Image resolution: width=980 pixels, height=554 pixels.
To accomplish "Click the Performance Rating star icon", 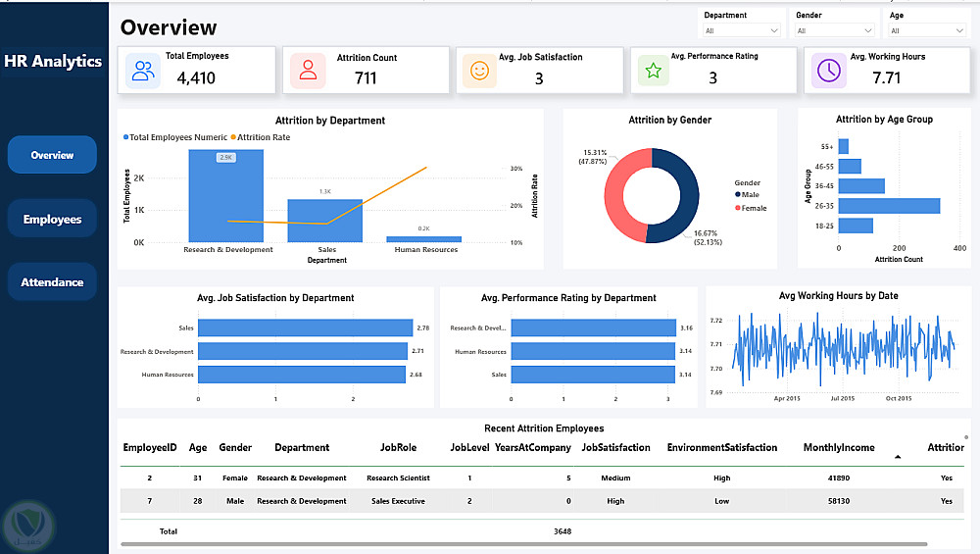I will 653,71.
